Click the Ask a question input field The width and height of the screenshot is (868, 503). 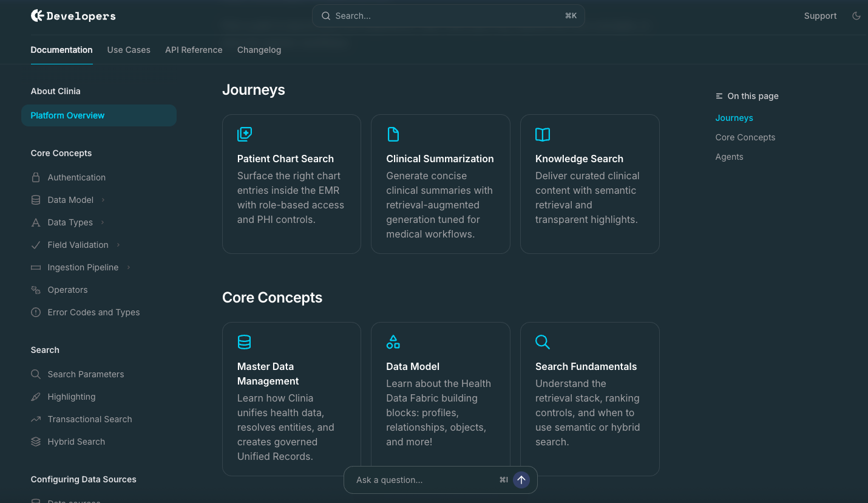click(x=419, y=480)
